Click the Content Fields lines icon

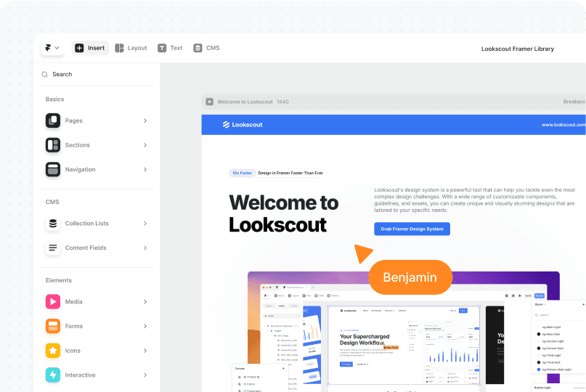point(53,248)
